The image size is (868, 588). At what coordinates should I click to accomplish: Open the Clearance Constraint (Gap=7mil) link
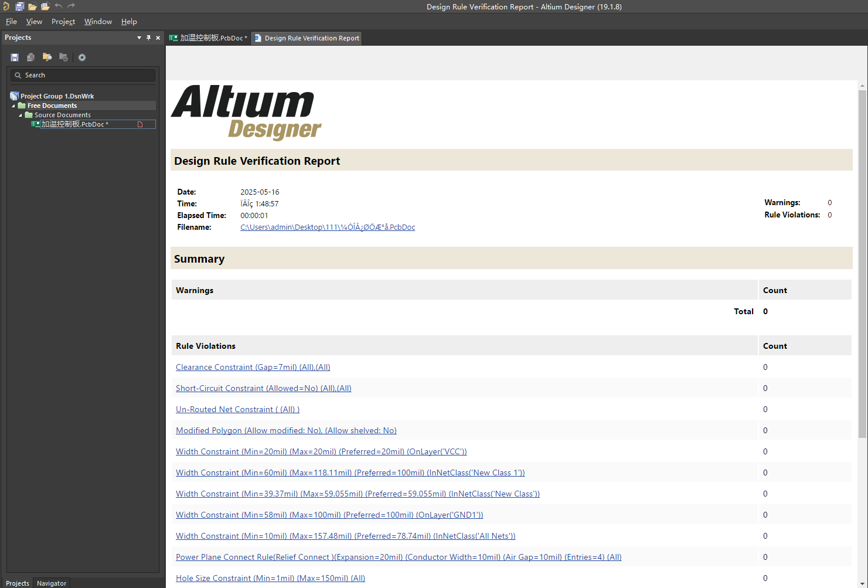click(x=253, y=368)
